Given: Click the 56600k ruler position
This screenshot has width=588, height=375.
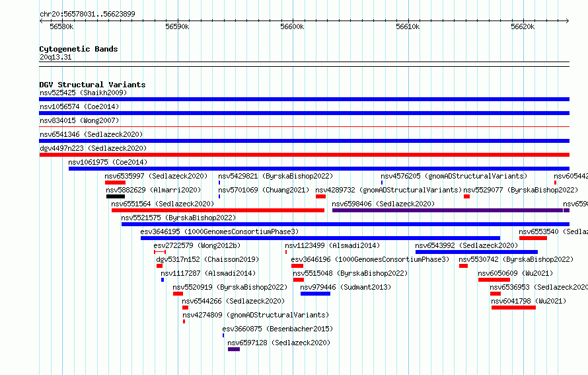Looking at the screenshot, I should [x=292, y=27].
